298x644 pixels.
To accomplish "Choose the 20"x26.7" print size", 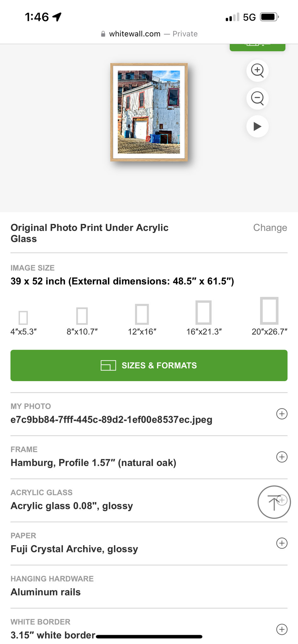I will (269, 311).
